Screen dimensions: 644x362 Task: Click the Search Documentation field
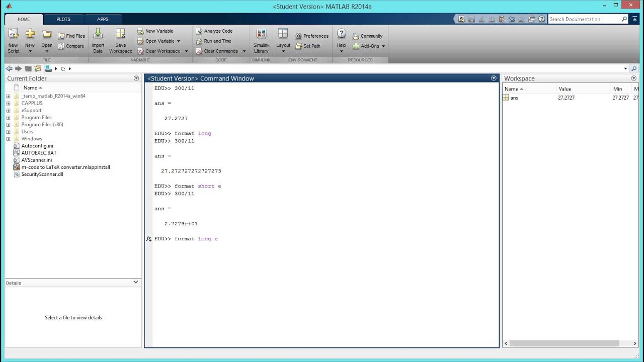click(x=584, y=19)
